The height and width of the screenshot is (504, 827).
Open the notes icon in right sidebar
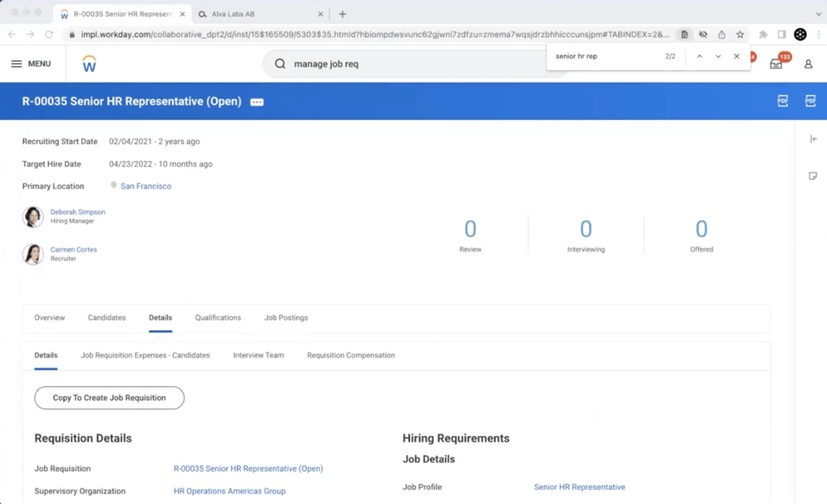click(x=813, y=176)
